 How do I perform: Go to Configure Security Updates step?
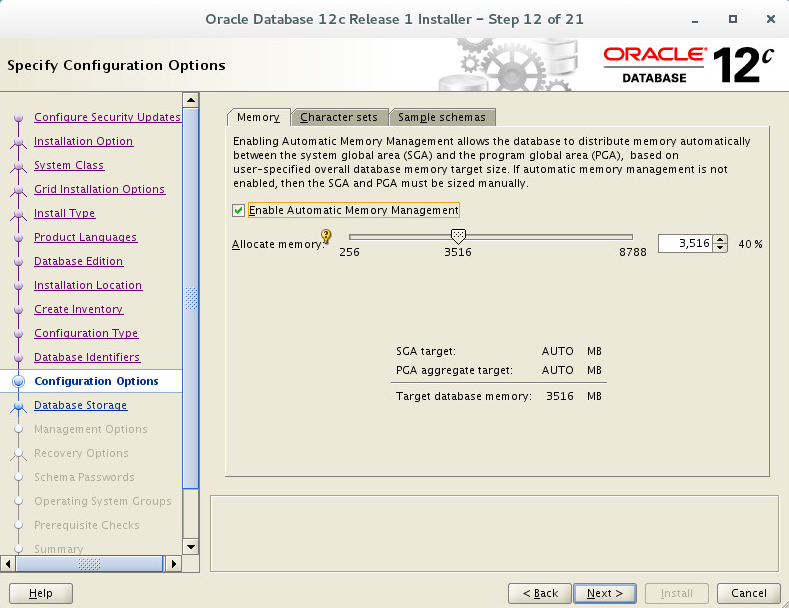pyautogui.click(x=107, y=117)
